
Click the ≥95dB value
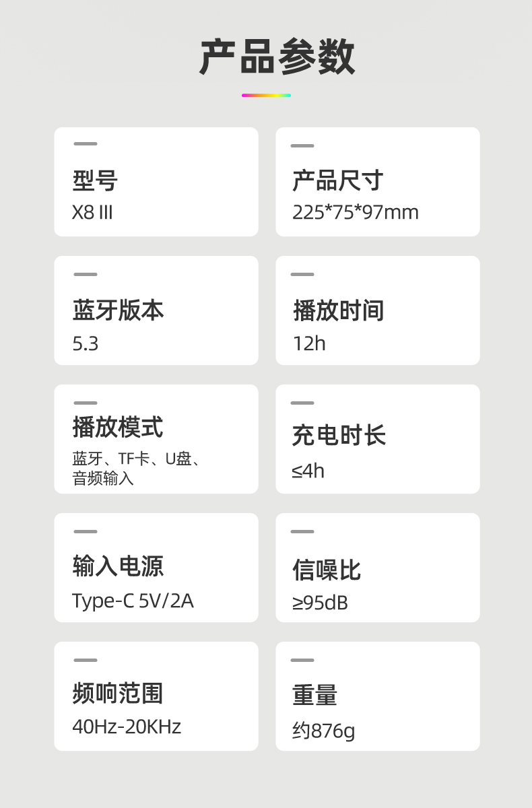[x=320, y=603]
